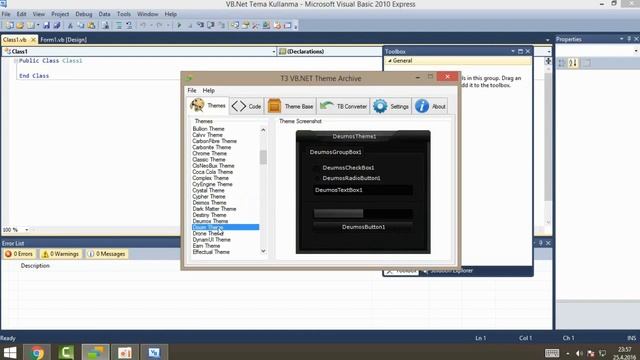
Task: Switch to the Form1.vb [Design] tab
Action: pyautogui.click(x=63, y=40)
